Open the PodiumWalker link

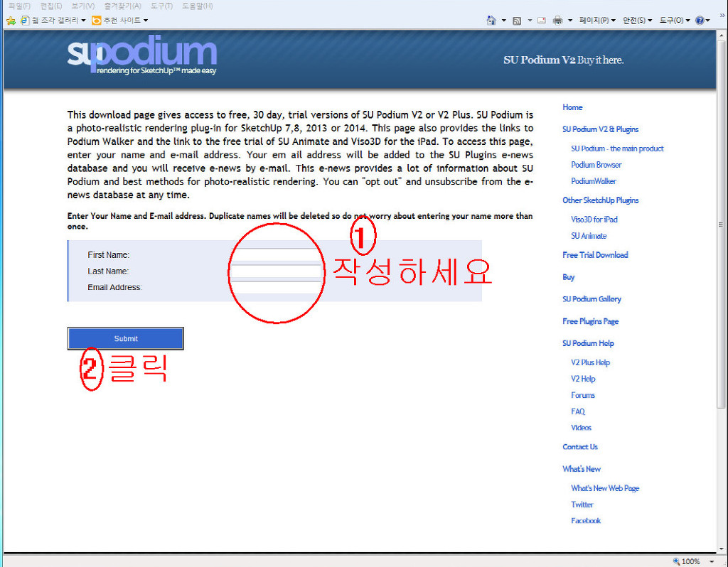tap(594, 181)
